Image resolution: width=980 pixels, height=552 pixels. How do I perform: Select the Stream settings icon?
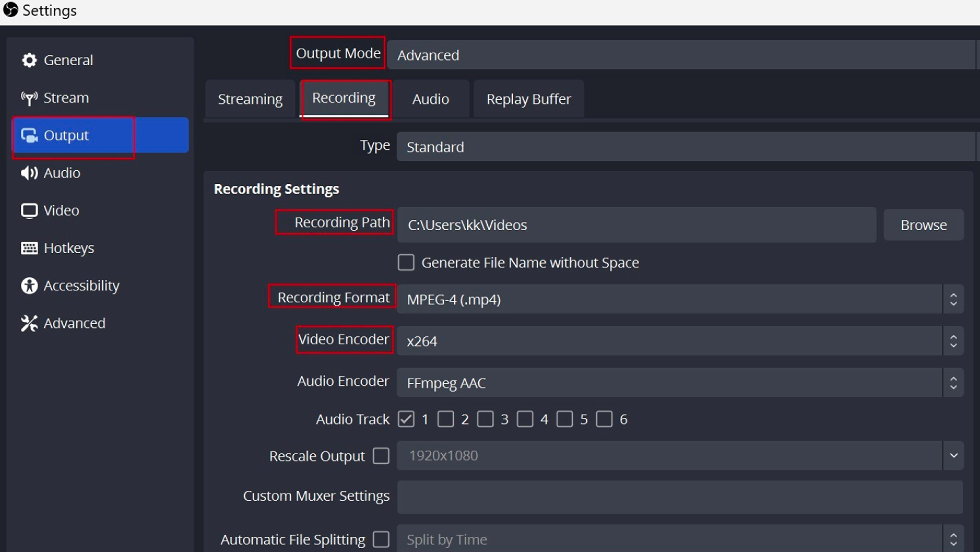click(29, 98)
